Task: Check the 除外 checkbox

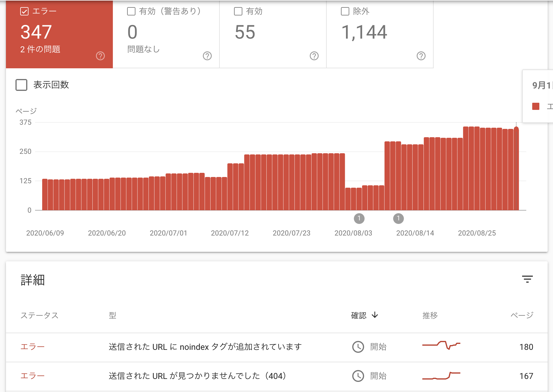Action: [345, 11]
